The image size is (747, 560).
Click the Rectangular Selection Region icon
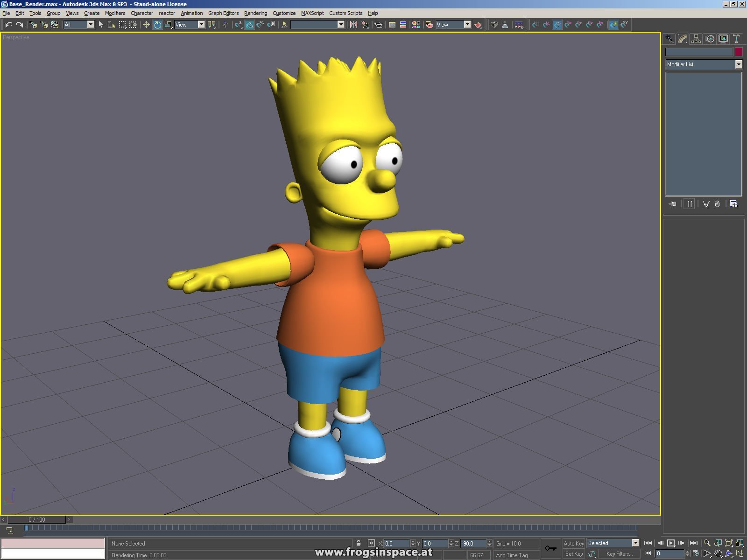click(x=122, y=25)
